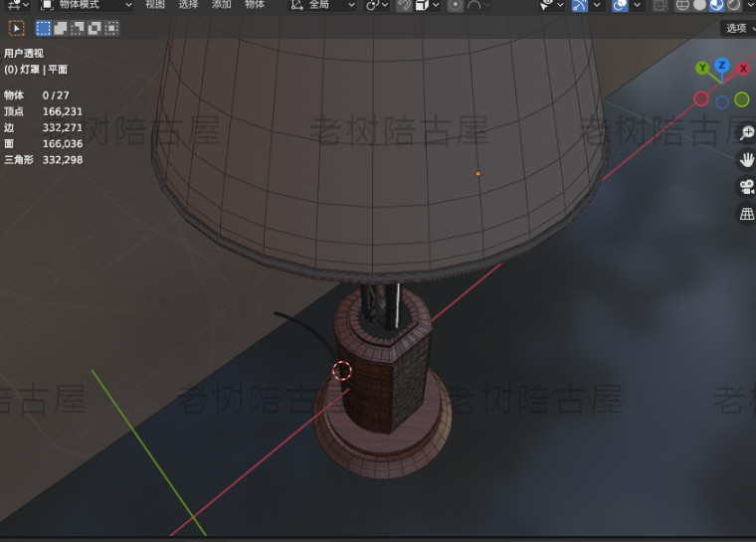The image size is (756, 542).
Task: Select the box select tool icon
Action: 16,29
